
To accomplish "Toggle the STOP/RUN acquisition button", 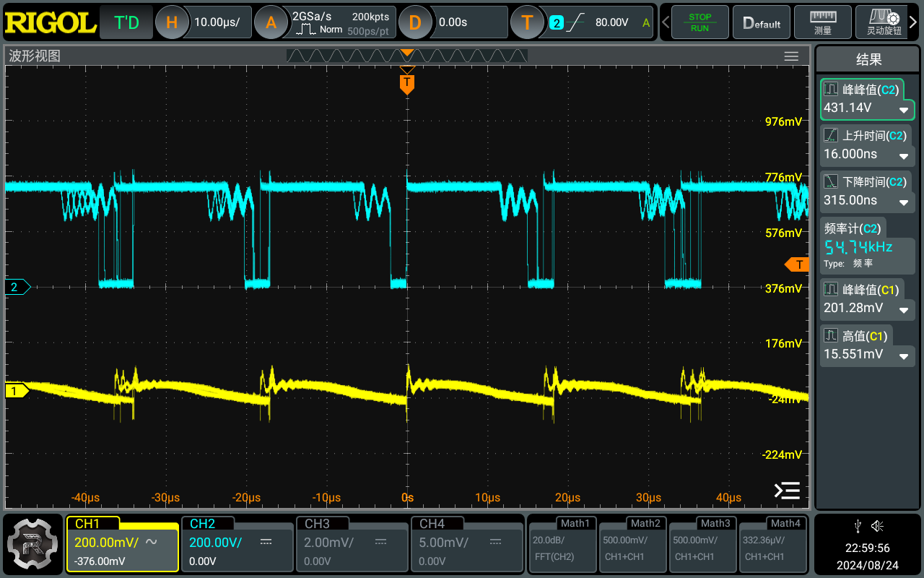I will [x=699, y=22].
